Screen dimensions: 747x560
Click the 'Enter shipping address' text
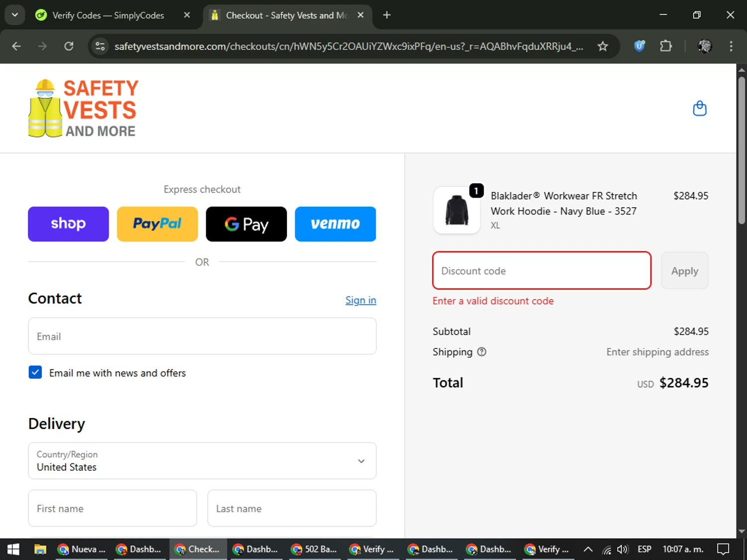click(657, 352)
